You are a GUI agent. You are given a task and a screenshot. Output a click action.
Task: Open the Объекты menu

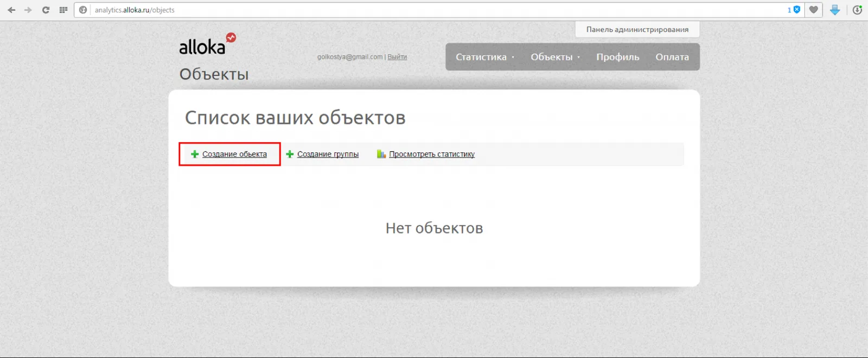click(551, 57)
